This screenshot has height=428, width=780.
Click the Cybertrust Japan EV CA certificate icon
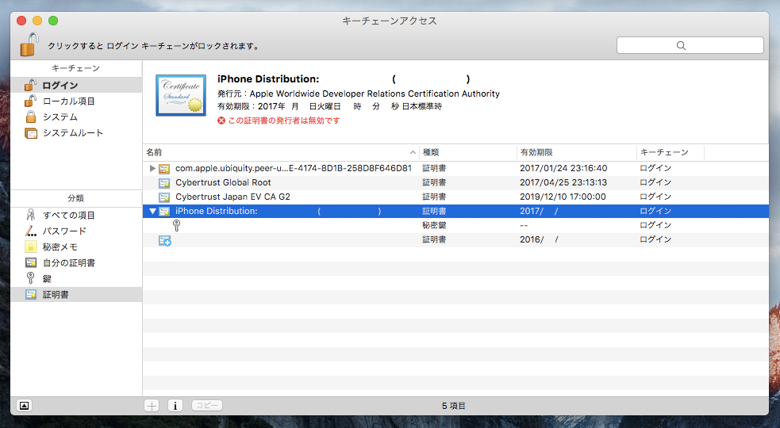(x=164, y=197)
